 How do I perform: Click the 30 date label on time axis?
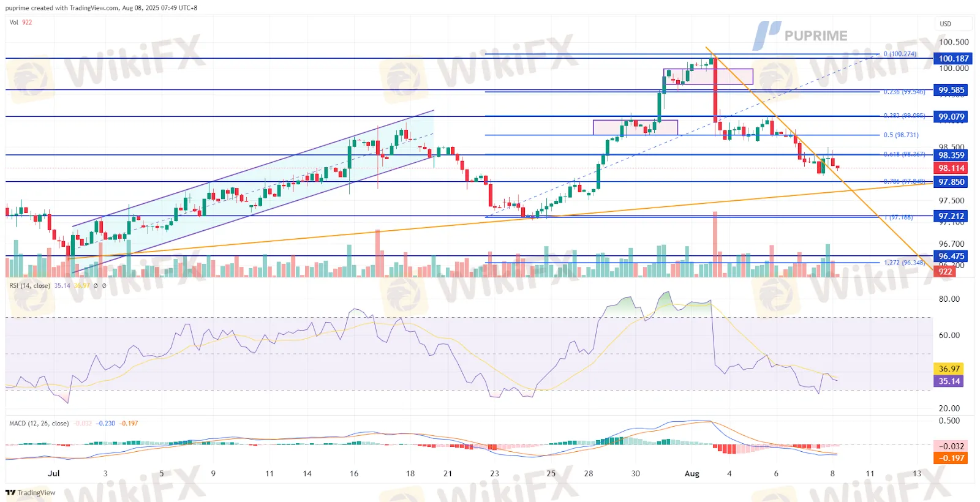pos(635,473)
